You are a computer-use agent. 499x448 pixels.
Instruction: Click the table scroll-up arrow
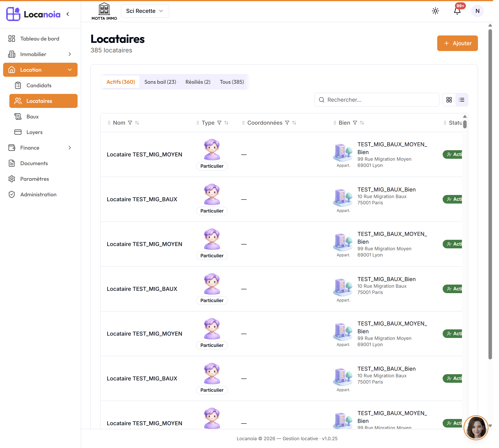465,116
